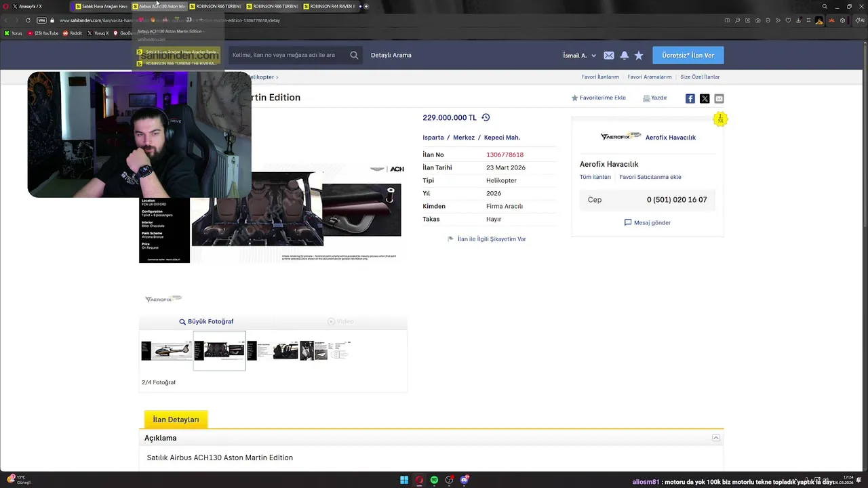Select the first helicopter exterior thumbnail
This screenshot has height=488, width=868.
point(166,350)
